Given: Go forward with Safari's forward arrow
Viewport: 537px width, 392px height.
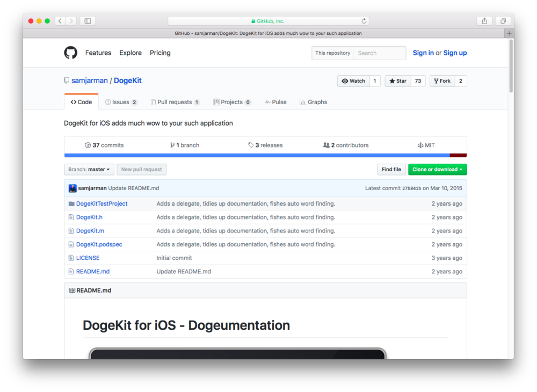Looking at the screenshot, I should click(x=71, y=21).
